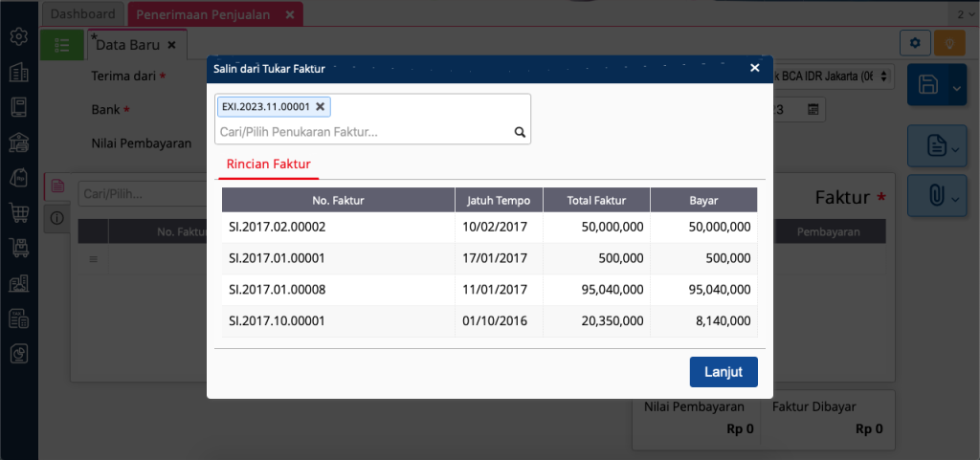Switch to the Dashboard tab
Image resolution: width=980 pixels, height=460 pixels.
click(x=83, y=14)
